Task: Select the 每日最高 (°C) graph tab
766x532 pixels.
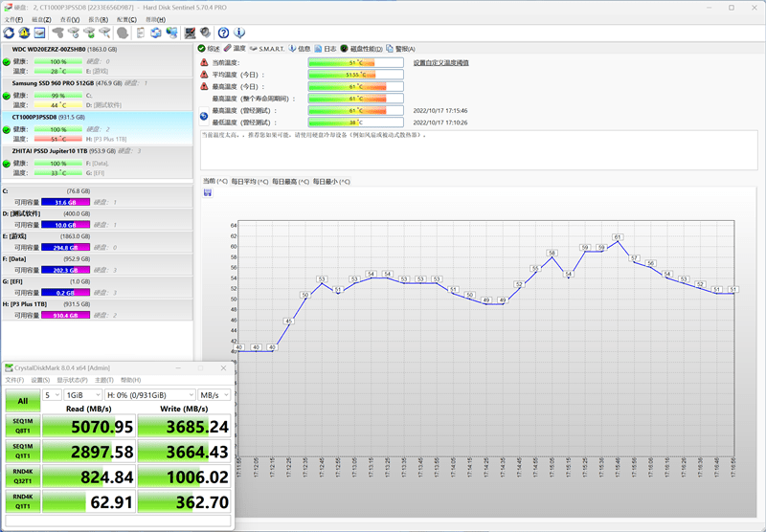Action: point(291,182)
